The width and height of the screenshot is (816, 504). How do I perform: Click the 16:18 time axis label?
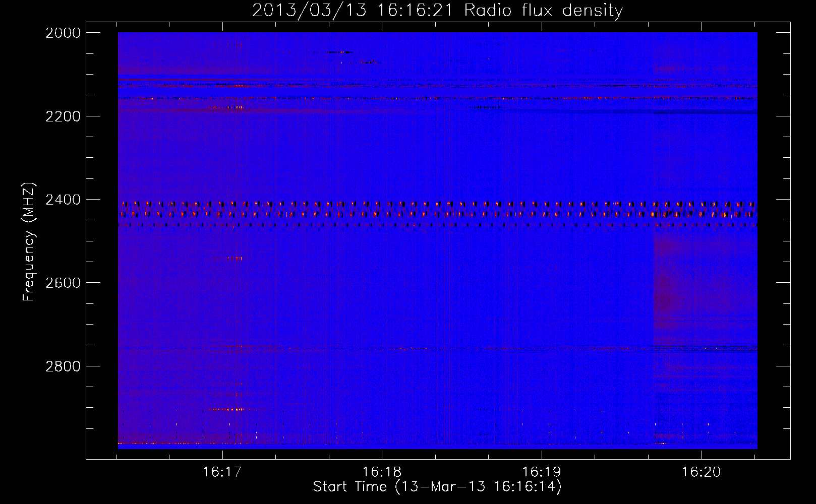(382, 472)
